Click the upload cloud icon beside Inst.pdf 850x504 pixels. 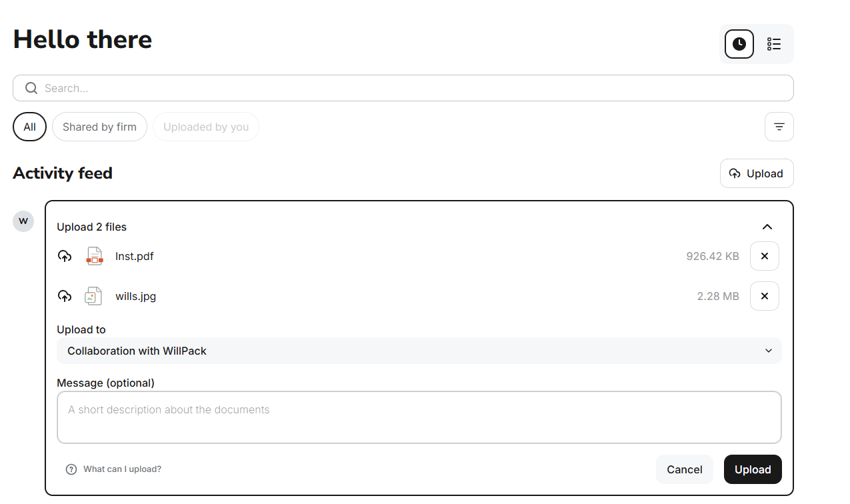pos(65,256)
